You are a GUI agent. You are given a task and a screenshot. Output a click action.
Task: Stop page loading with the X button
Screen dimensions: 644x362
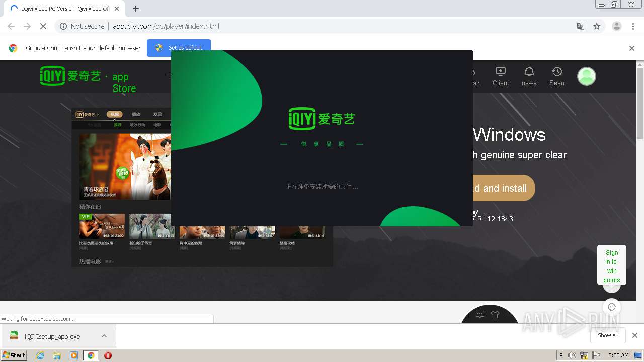coord(43,26)
